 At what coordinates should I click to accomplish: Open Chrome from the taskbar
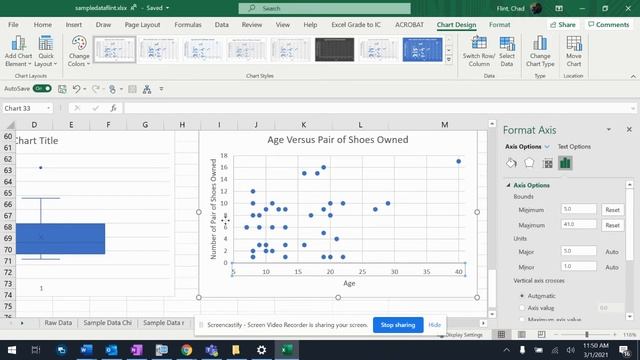[187, 350]
